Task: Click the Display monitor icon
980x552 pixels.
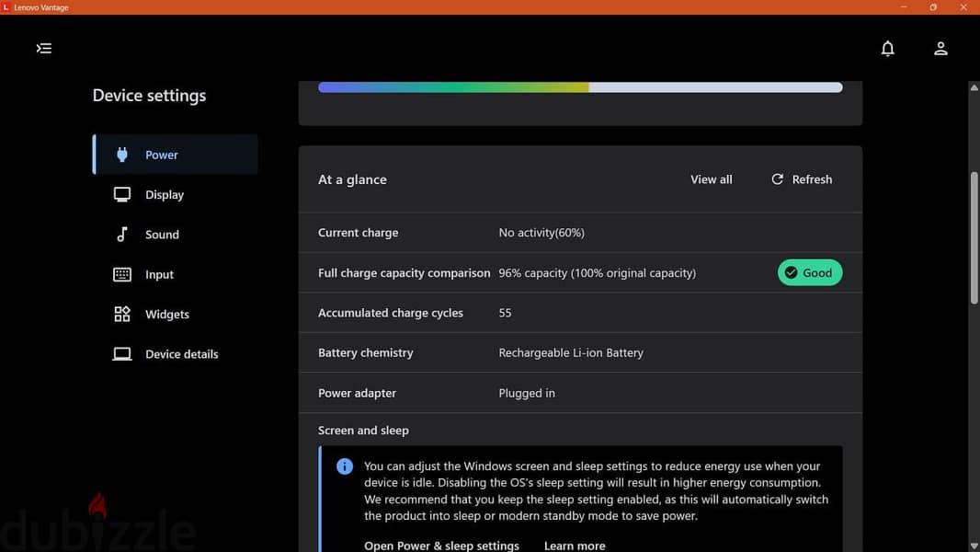Action: pos(122,194)
